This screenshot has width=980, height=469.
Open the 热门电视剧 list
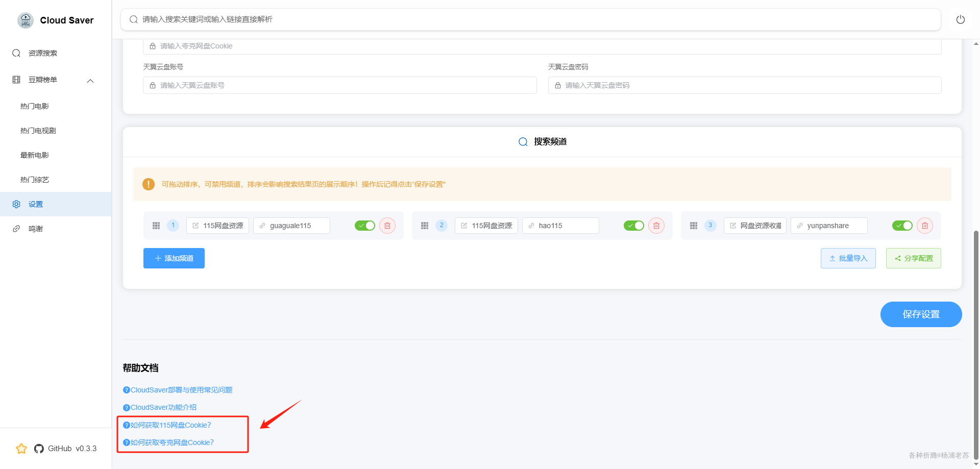click(56, 131)
